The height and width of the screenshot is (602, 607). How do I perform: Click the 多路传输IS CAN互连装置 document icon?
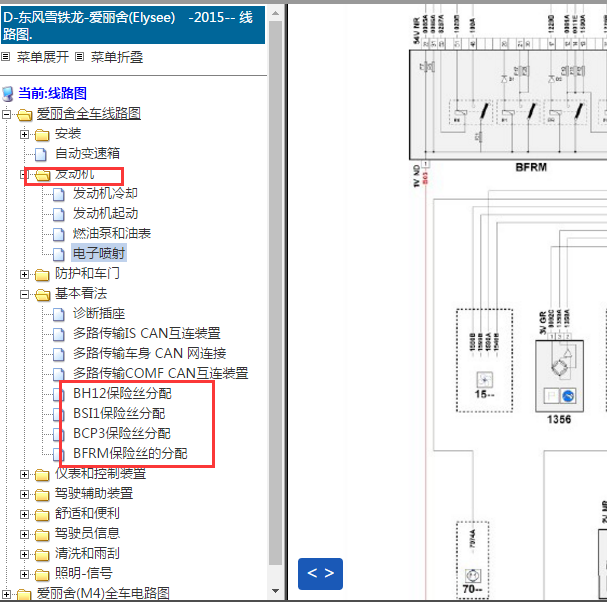click(x=58, y=334)
